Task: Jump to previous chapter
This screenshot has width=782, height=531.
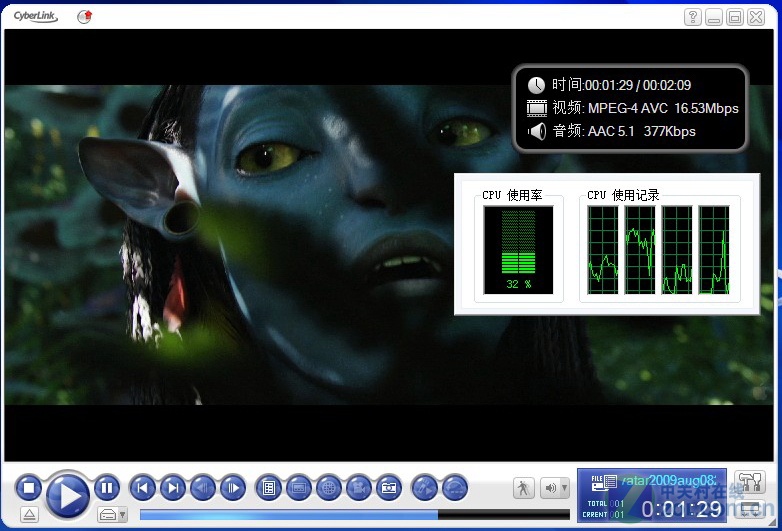Action: coord(143,488)
